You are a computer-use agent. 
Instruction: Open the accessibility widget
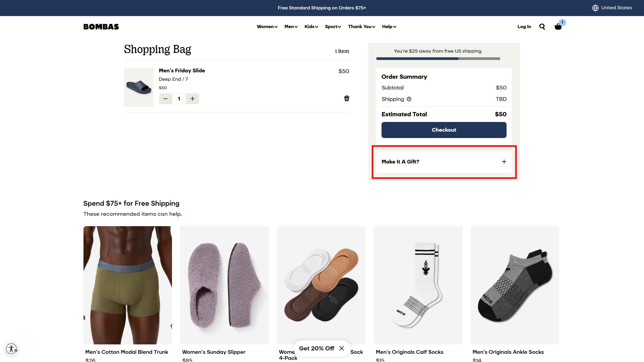click(x=11, y=349)
